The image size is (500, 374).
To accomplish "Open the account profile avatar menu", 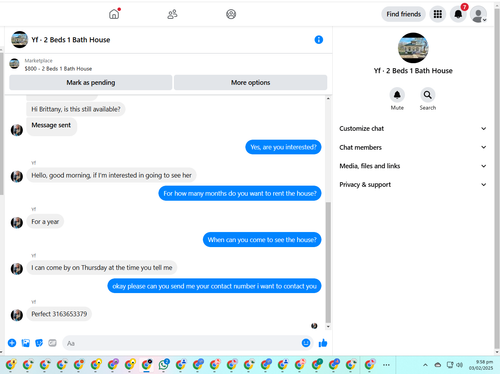I will pos(478,15).
